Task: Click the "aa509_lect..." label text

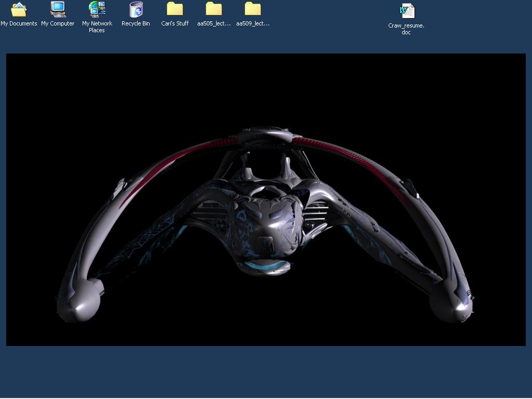Action: [x=253, y=23]
